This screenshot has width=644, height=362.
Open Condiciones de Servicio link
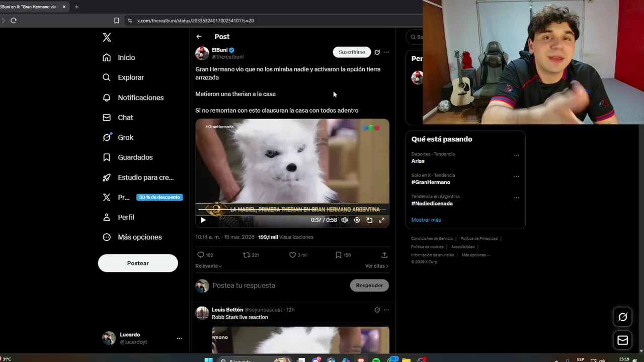tap(432, 239)
